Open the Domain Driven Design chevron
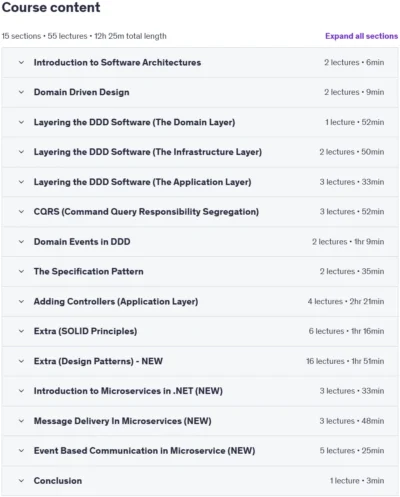The height and width of the screenshot is (497, 400). 21,92
